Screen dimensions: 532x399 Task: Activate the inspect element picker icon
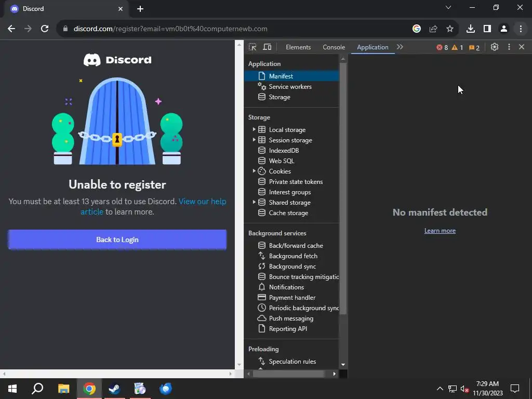click(x=252, y=47)
